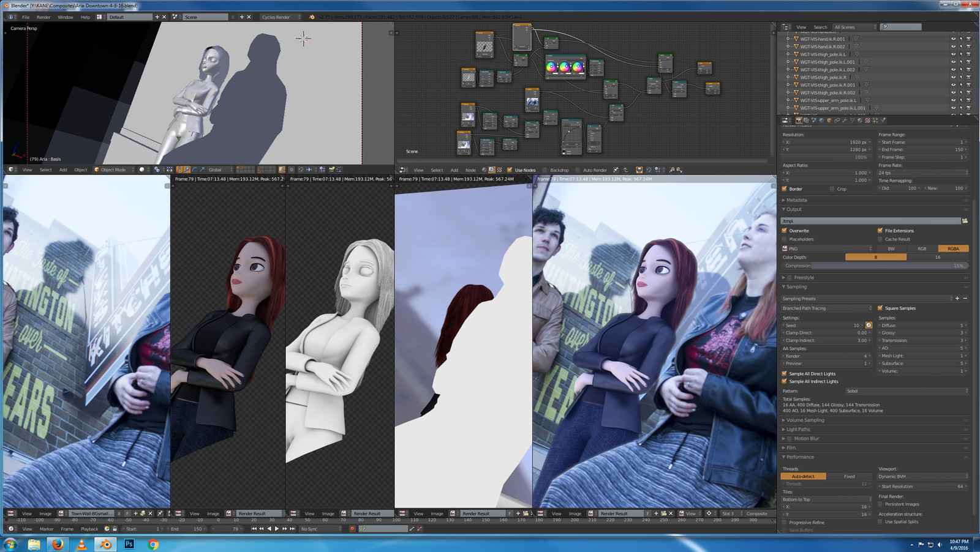Open the Window menu

coord(66,17)
